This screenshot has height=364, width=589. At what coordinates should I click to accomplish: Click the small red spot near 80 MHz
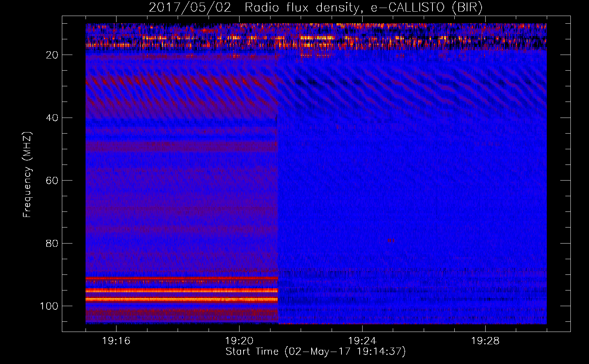[391, 240]
